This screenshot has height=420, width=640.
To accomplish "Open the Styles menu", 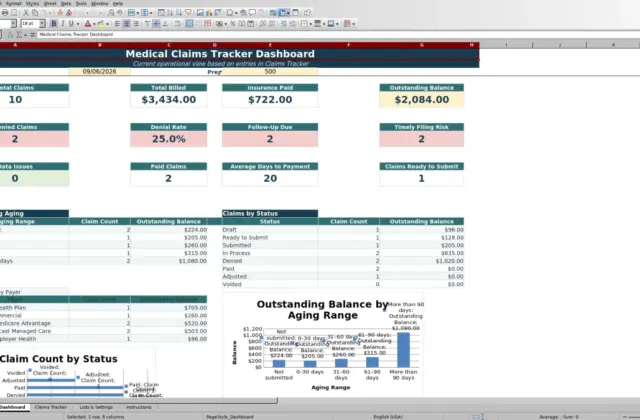I will tap(32, 3).
